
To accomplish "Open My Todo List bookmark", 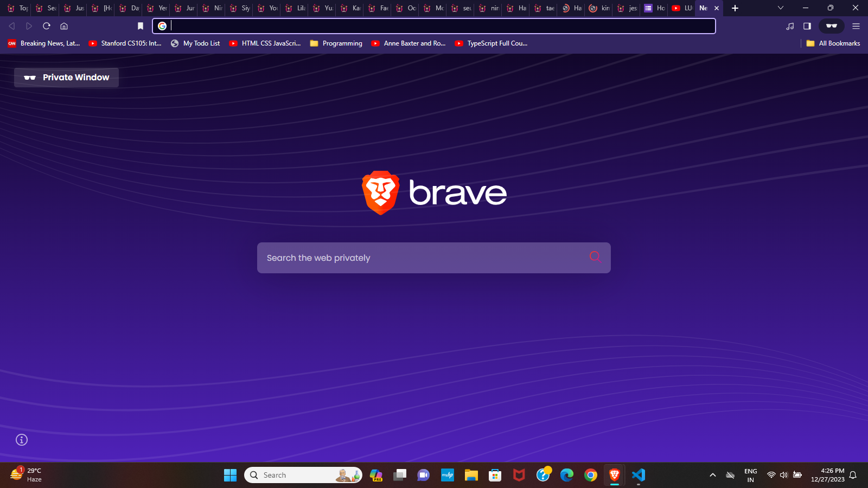I will tap(195, 43).
